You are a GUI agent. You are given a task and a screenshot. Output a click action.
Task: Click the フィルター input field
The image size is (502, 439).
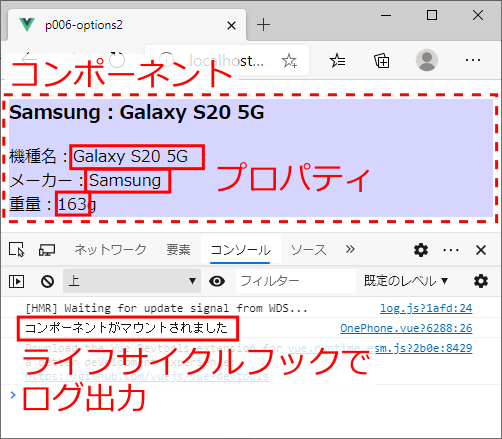click(296, 281)
